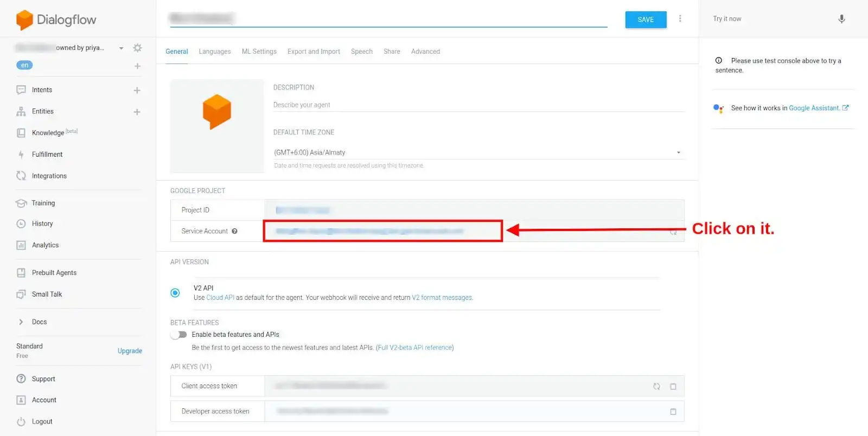This screenshot has height=436, width=868.
Task: Open the default time zone dropdown
Action: 478,152
